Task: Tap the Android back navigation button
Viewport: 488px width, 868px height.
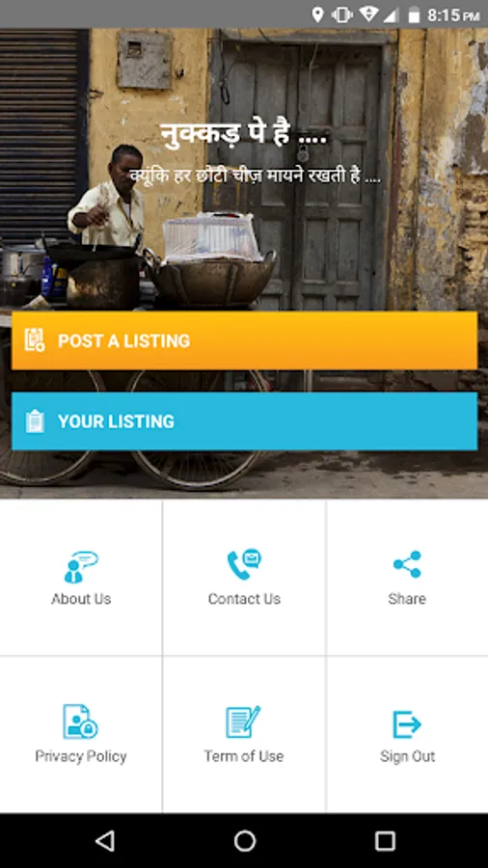Action: [104, 841]
